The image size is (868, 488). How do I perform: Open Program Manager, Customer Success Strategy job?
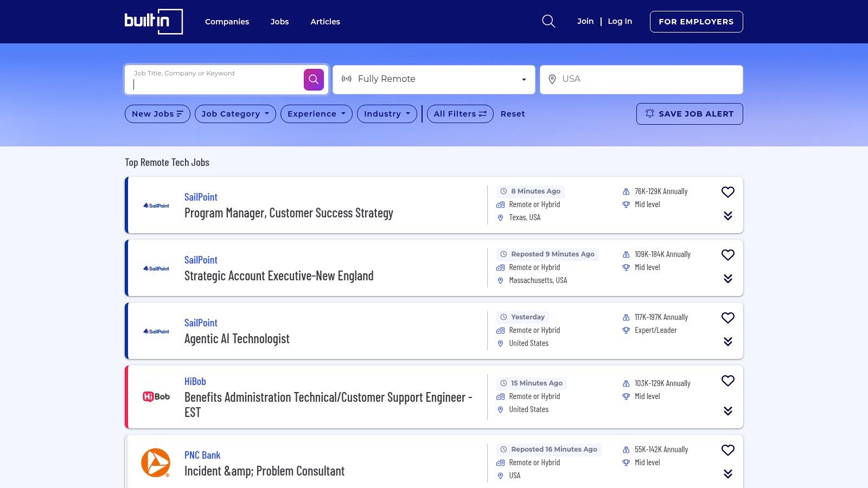pyautogui.click(x=289, y=213)
